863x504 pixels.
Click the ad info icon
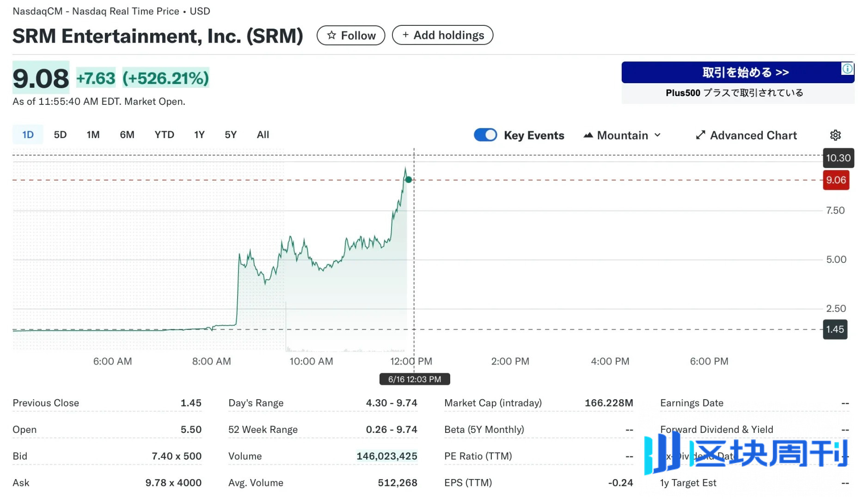click(x=847, y=69)
